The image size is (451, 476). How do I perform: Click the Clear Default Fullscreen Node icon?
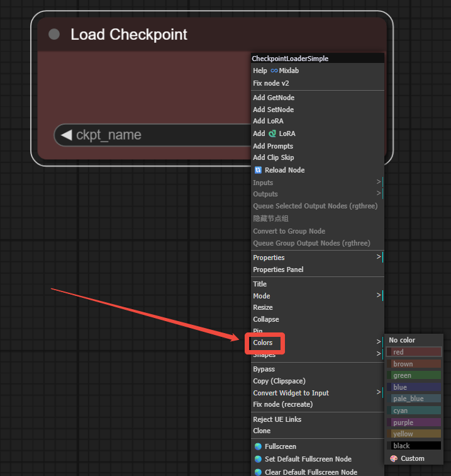pyautogui.click(x=258, y=472)
